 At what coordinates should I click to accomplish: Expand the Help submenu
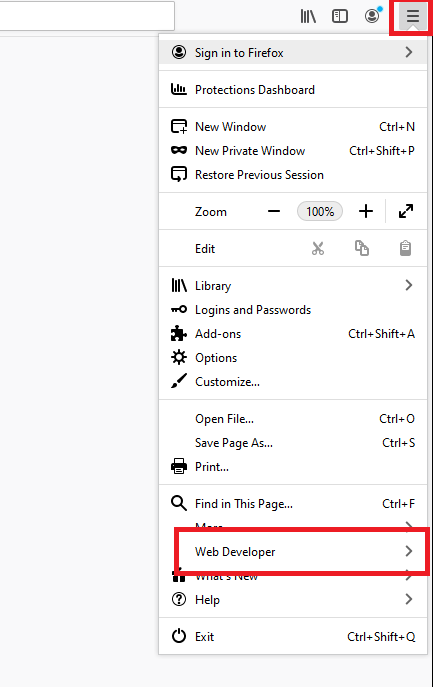point(293,599)
